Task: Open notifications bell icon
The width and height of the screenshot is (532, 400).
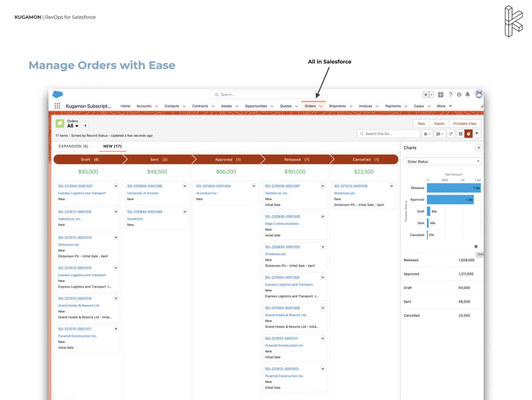Action: (468, 94)
